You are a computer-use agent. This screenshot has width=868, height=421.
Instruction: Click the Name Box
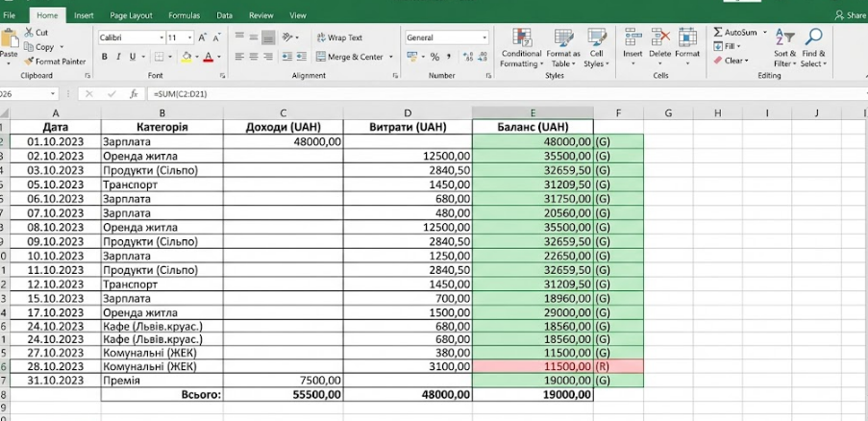pos(27,94)
